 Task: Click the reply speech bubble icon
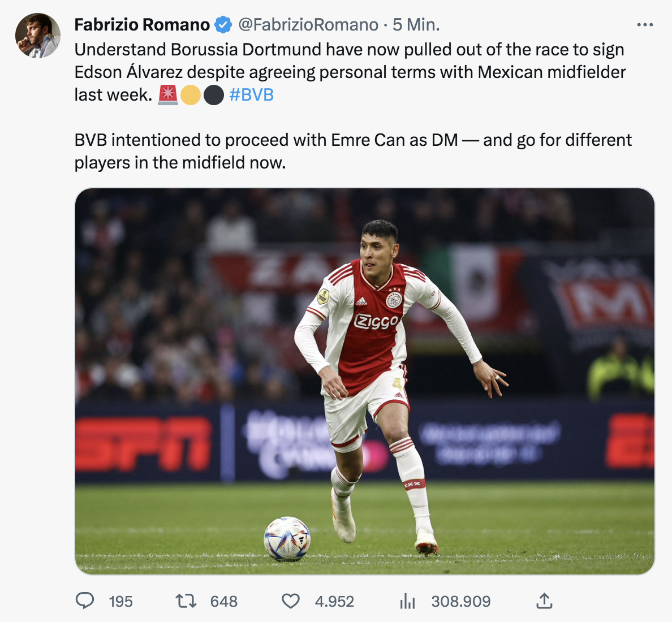coord(85,601)
